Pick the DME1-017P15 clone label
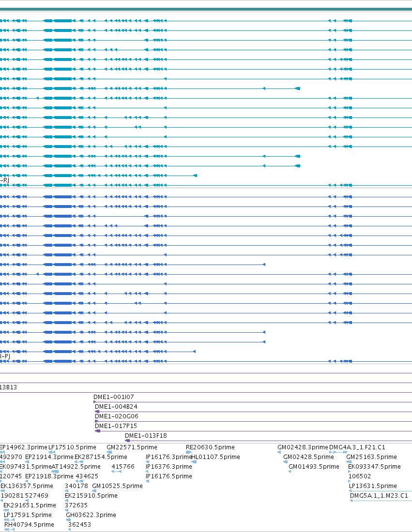This screenshot has height=532, width=412. point(116,426)
